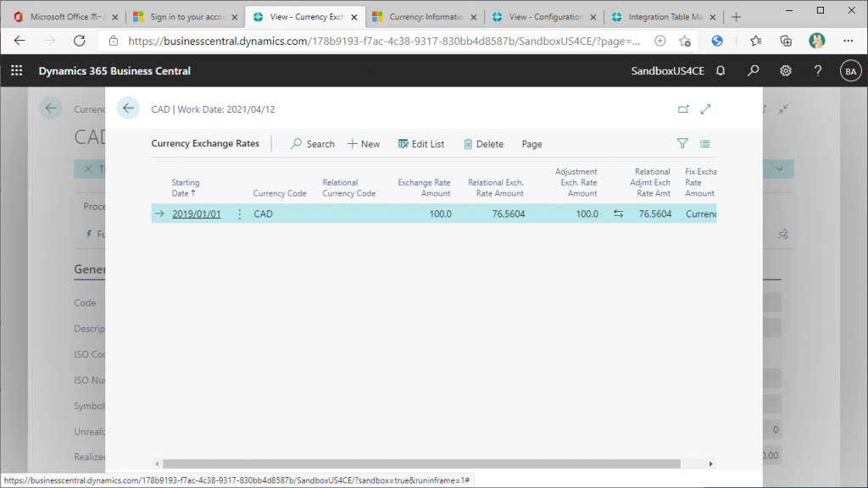Open the Relational Currency Code column header
This screenshot has width=868, height=488.
[x=348, y=187]
